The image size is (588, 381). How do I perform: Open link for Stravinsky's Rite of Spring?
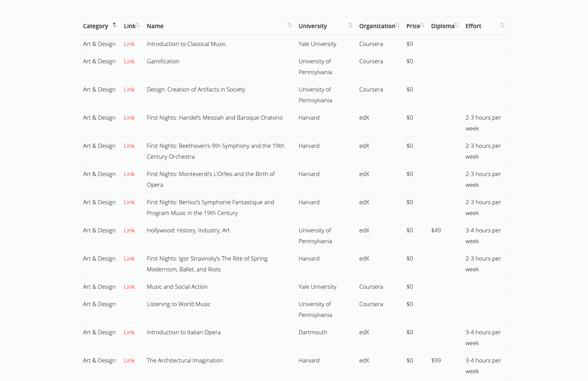coord(129,259)
